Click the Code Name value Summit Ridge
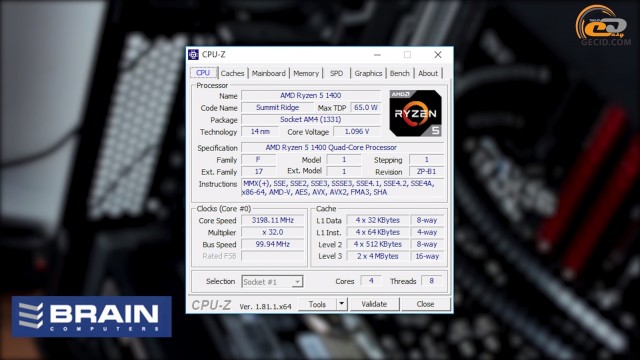The image size is (640, 360). (x=278, y=107)
